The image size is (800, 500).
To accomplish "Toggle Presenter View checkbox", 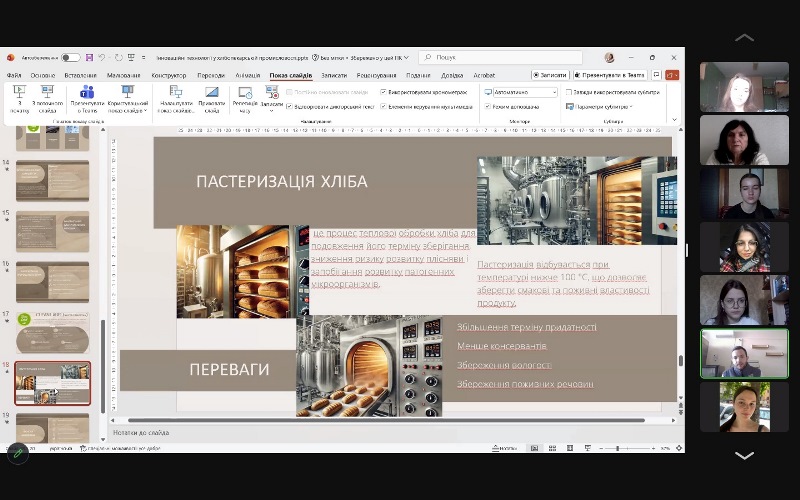I will coord(487,106).
